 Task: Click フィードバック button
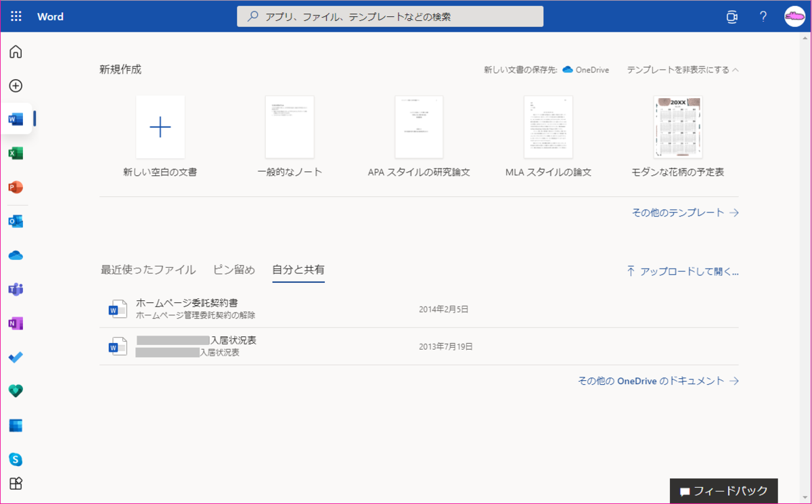click(x=723, y=491)
